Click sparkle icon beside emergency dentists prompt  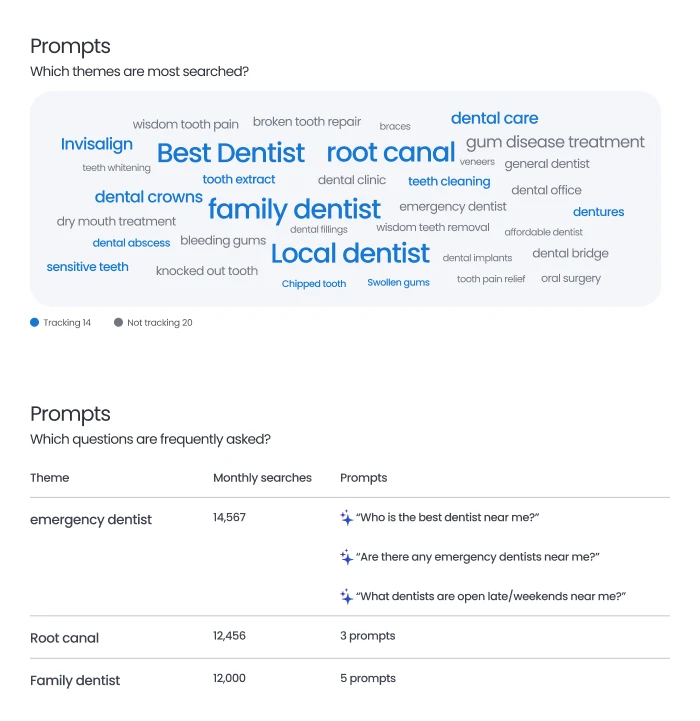(347, 557)
